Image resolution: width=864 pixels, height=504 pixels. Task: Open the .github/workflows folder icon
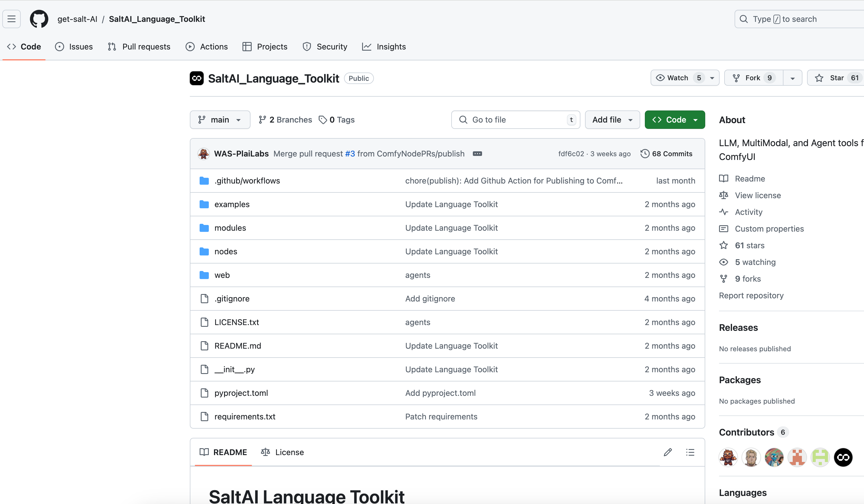click(x=204, y=180)
